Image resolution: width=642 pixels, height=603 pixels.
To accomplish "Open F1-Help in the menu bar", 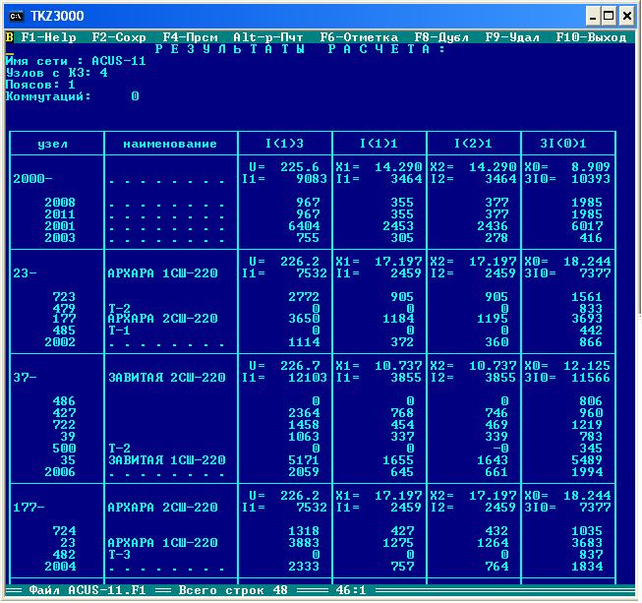I will [x=49, y=38].
